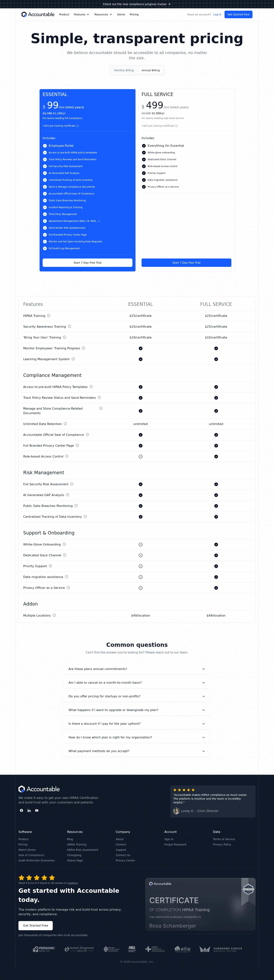The height and width of the screenshot is (980, 274).
Task: Expand "What payment methods do you accept?" question
Action: click(137, 751)
